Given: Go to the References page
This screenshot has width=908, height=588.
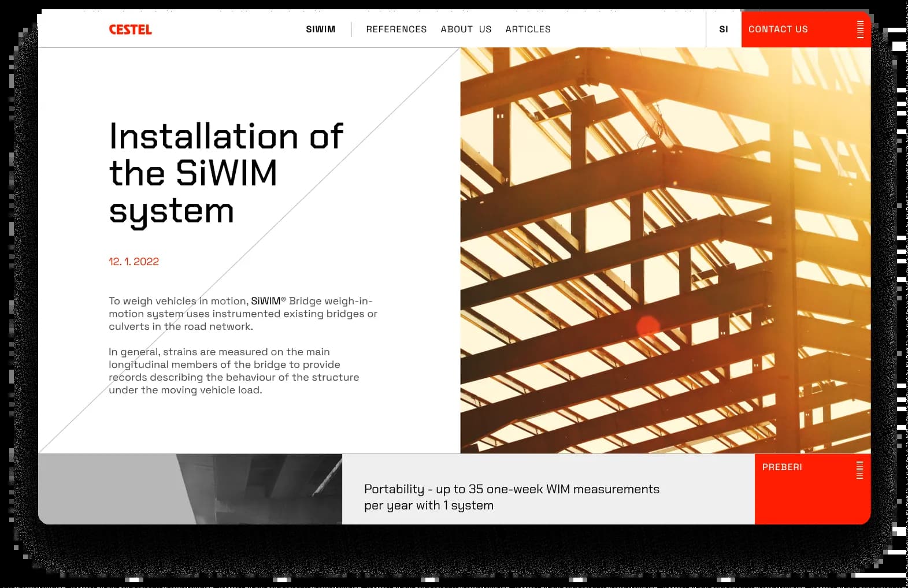Looking at the screenshot, I should pos(396,29).
